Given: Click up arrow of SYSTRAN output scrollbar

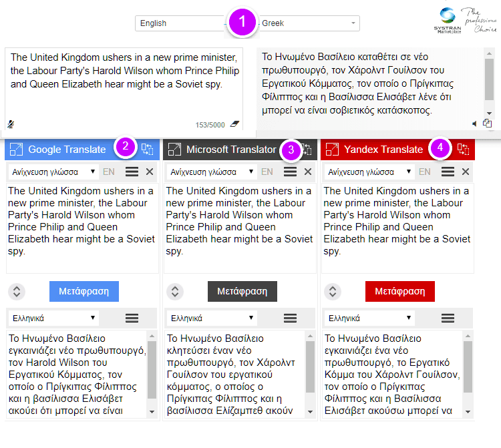Looking at the screenshot, I should tap(489, 53).
